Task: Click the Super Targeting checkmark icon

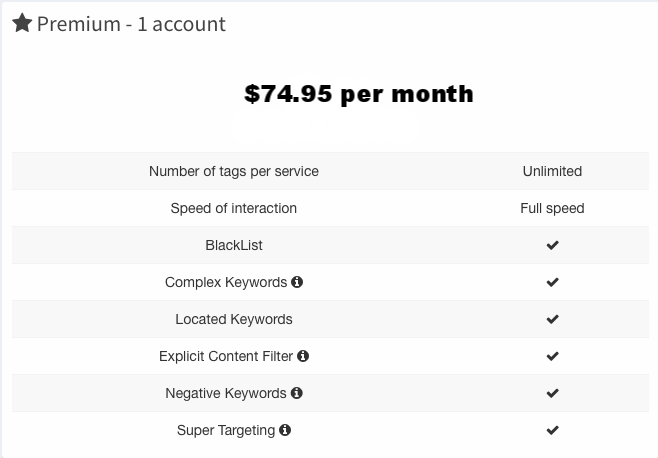Action: [553, 430]
